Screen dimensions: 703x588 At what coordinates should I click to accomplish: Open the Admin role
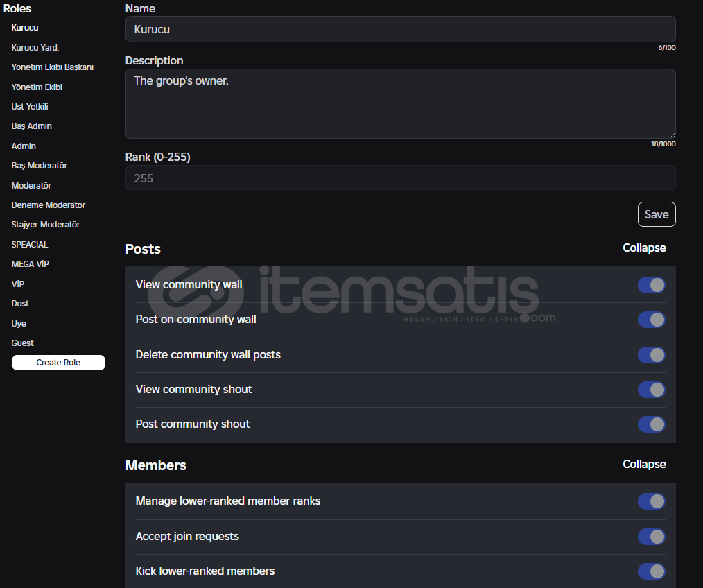(24, 146)
